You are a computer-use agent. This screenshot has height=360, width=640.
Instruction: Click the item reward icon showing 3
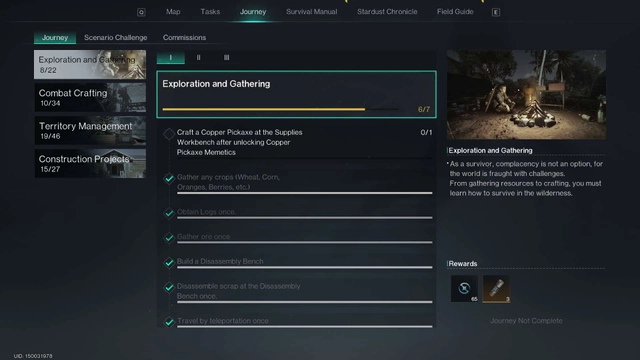click(496, 289)
